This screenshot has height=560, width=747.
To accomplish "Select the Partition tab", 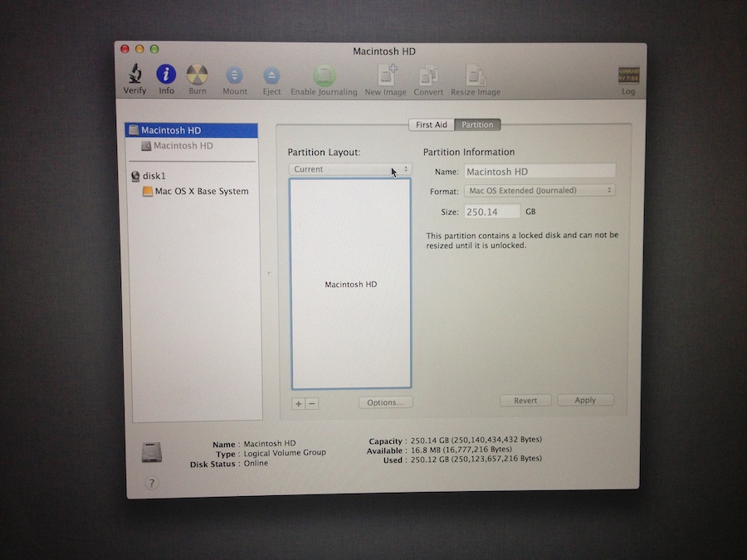I will (x=477, y=124).
